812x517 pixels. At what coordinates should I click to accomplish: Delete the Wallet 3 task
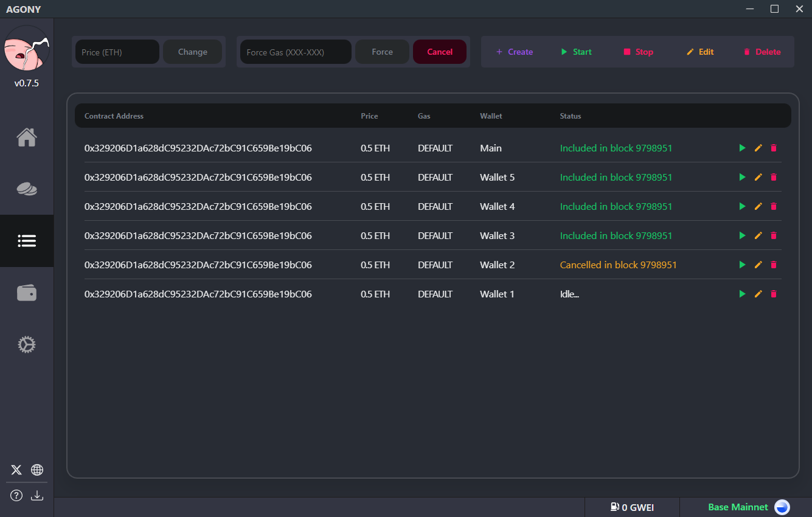point(774,235)
